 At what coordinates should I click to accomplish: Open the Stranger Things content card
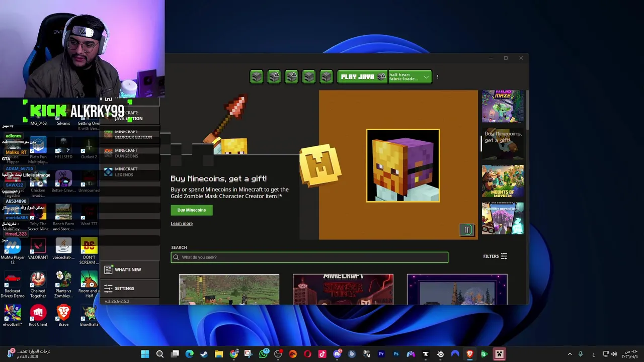343,289
